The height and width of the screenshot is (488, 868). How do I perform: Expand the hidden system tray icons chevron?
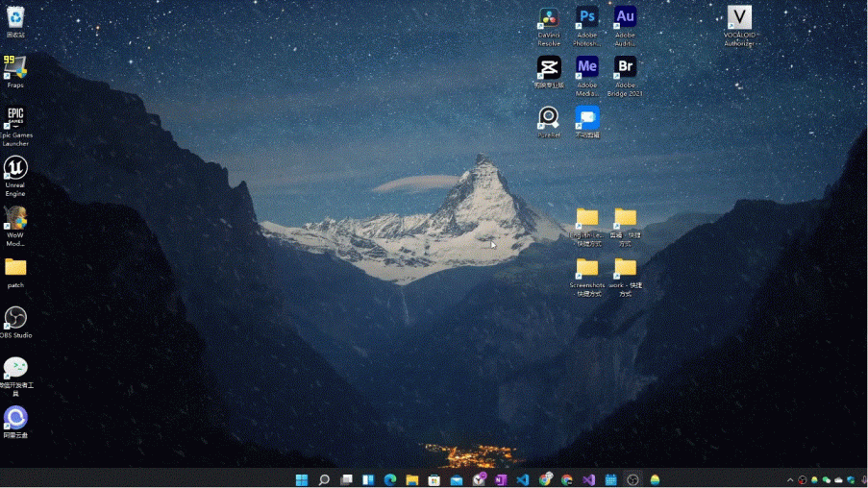coord(790,479)
